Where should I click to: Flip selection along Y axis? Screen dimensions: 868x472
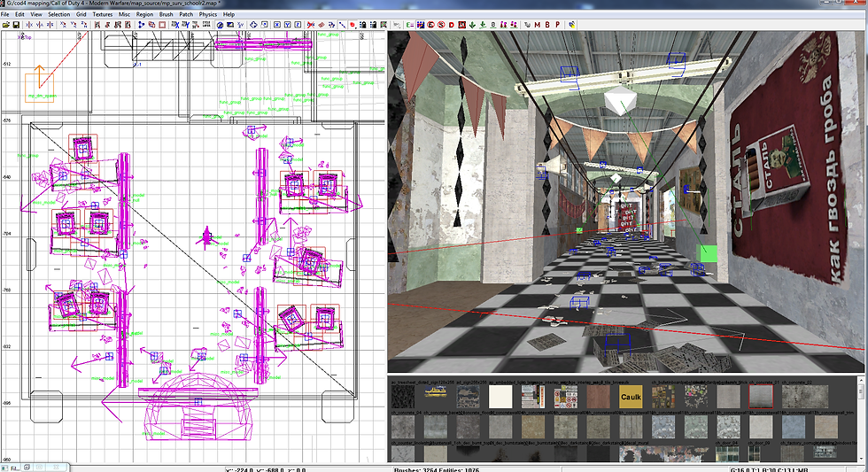point(39,25)
